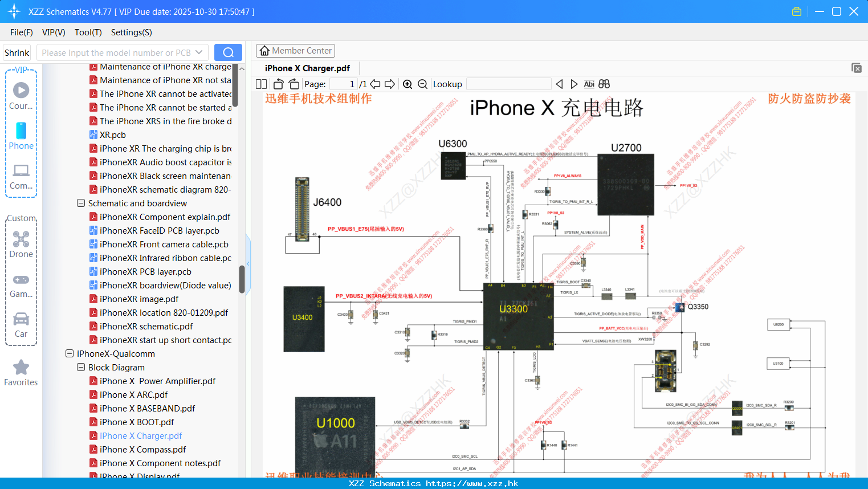Click the page number field
Viewport: 868px width, 489px height.
pyautogui.click(x=343, y=84)
